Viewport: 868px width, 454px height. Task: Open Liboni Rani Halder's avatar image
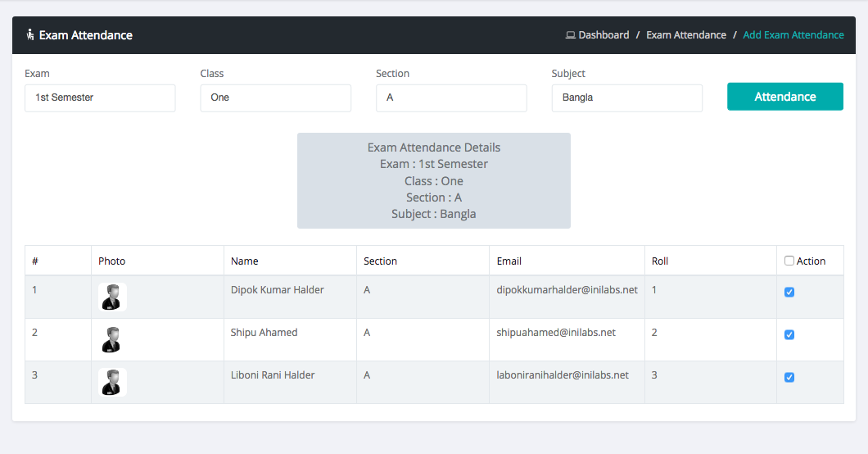click(112, 382)
